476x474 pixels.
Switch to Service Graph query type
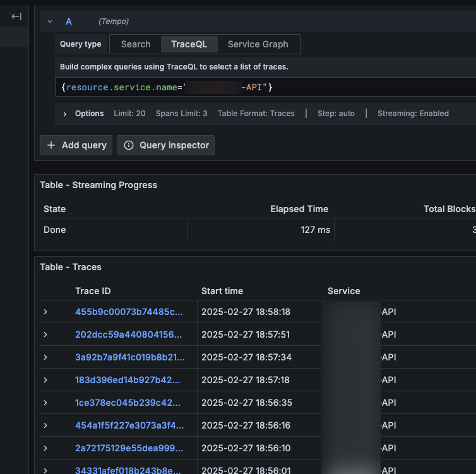(258, 44)
